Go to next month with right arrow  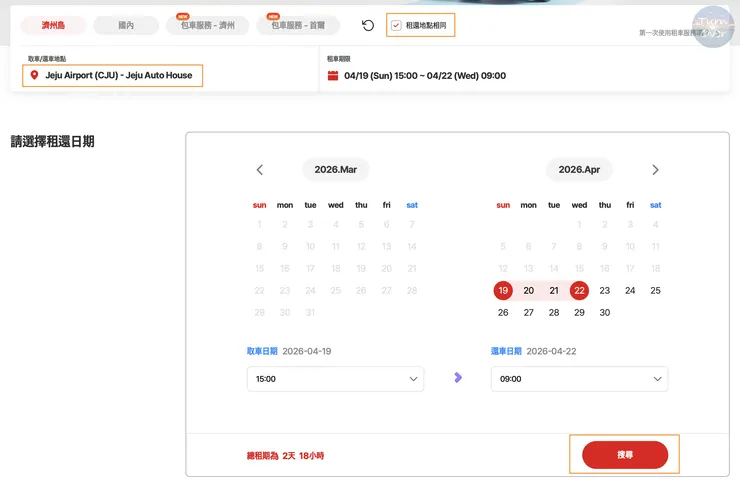[655, 170]
